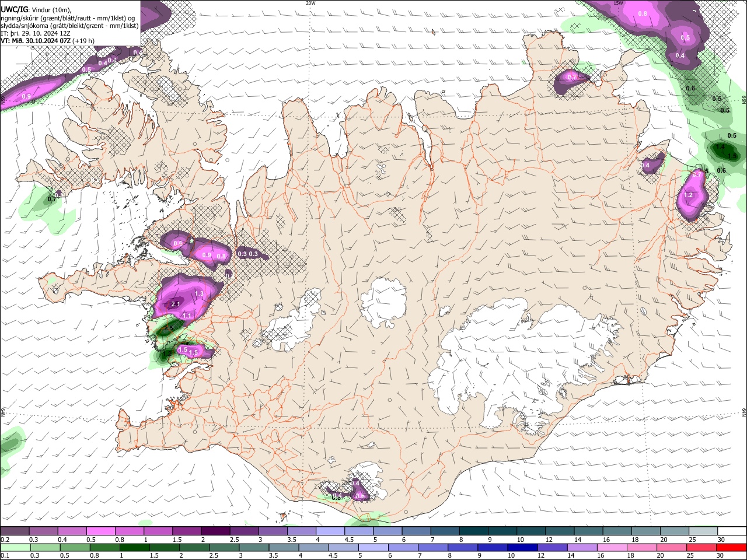Click the '1.2' value on the east coast

click(688, 195)
